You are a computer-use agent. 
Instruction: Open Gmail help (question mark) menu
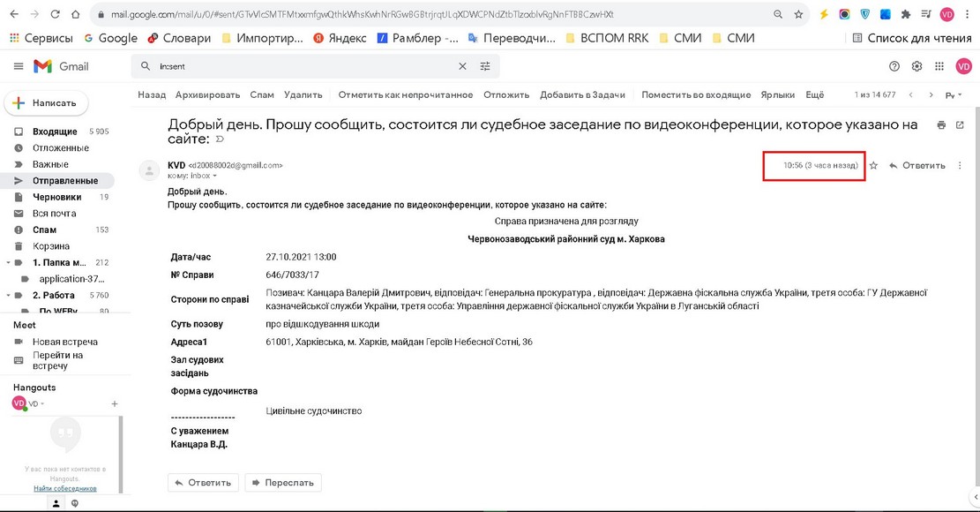click(894, 66)
